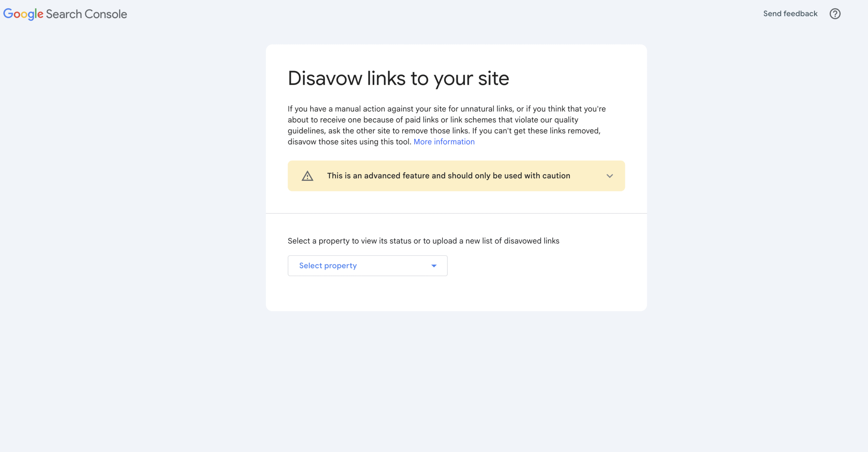
Task: Click the red e letter in Google logo
Action: point(40,15)
